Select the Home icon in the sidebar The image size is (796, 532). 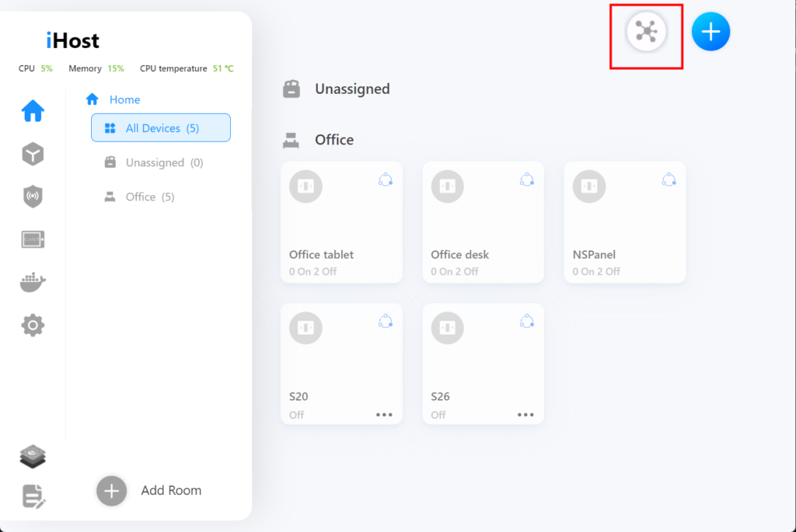point(33,111)
